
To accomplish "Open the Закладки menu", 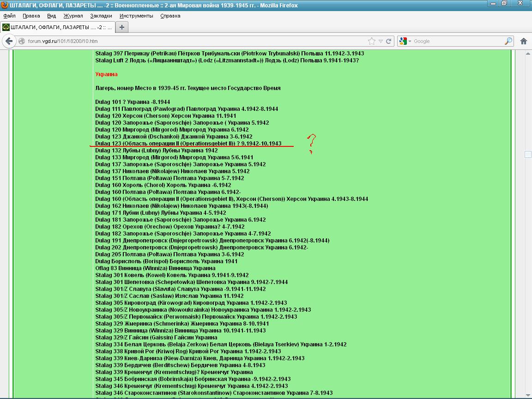I will (x=101, y=16).
